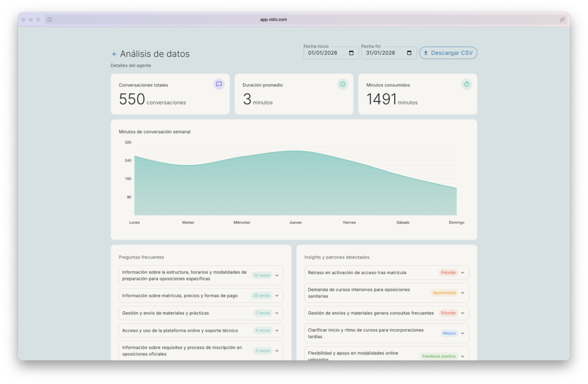Click the link icon in the browser bar
This screenshot has height=384, width=588.
coord(562,19)
